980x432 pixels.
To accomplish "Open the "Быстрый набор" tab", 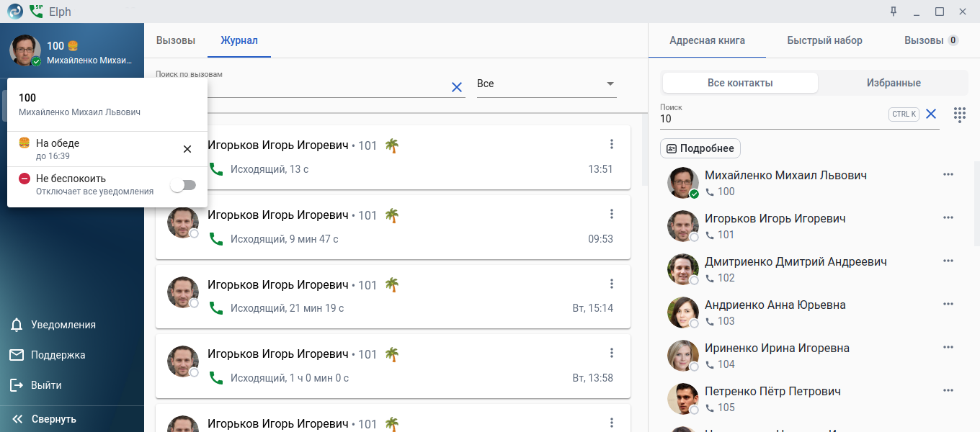I will click(824, 40).
